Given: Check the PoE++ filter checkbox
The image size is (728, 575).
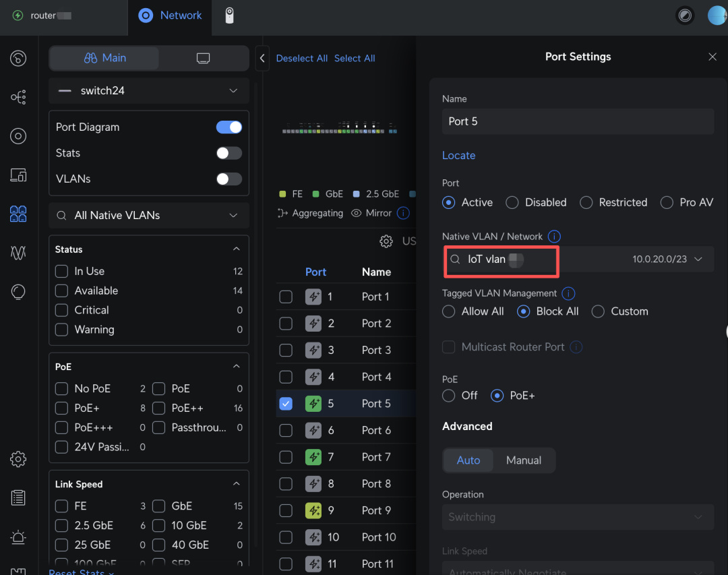Looking at the screenshot, I should point(159,408).
